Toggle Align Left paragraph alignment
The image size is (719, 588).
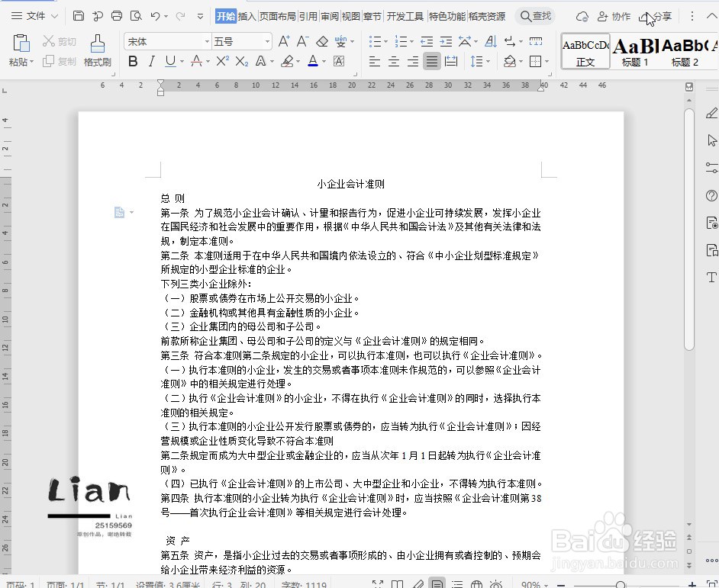375,61
